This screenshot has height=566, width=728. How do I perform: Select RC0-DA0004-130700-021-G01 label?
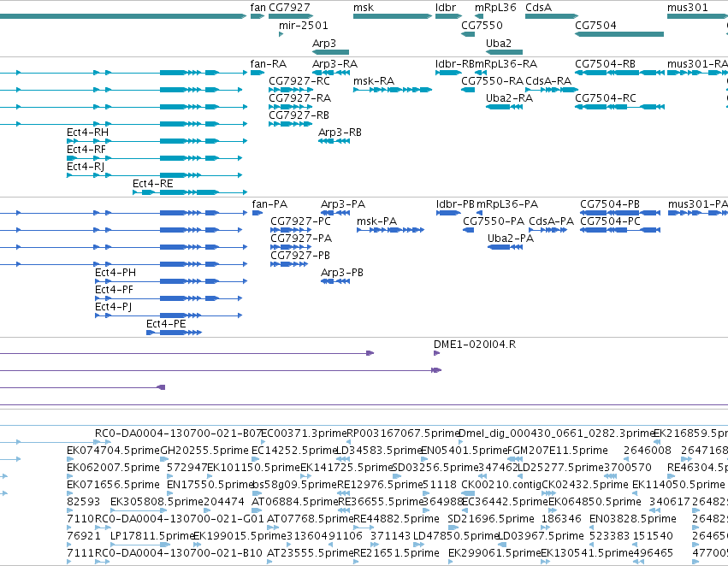(x=180, y=519)
